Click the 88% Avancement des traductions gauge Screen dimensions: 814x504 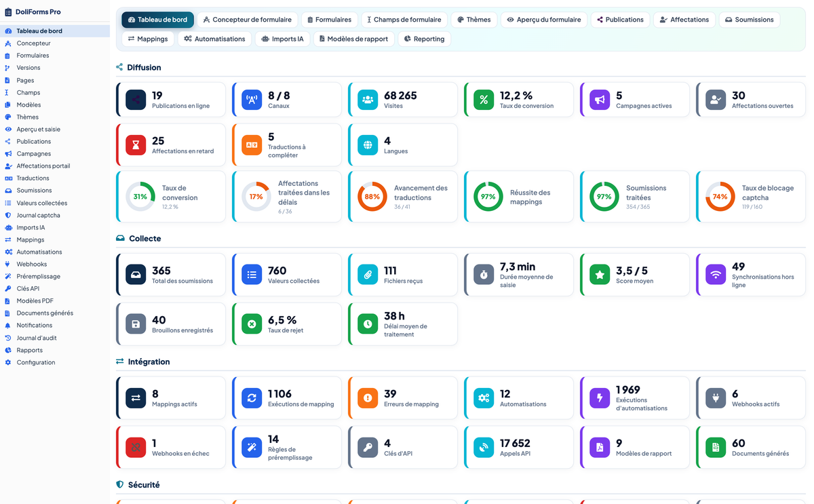click(x=372, y=197)
